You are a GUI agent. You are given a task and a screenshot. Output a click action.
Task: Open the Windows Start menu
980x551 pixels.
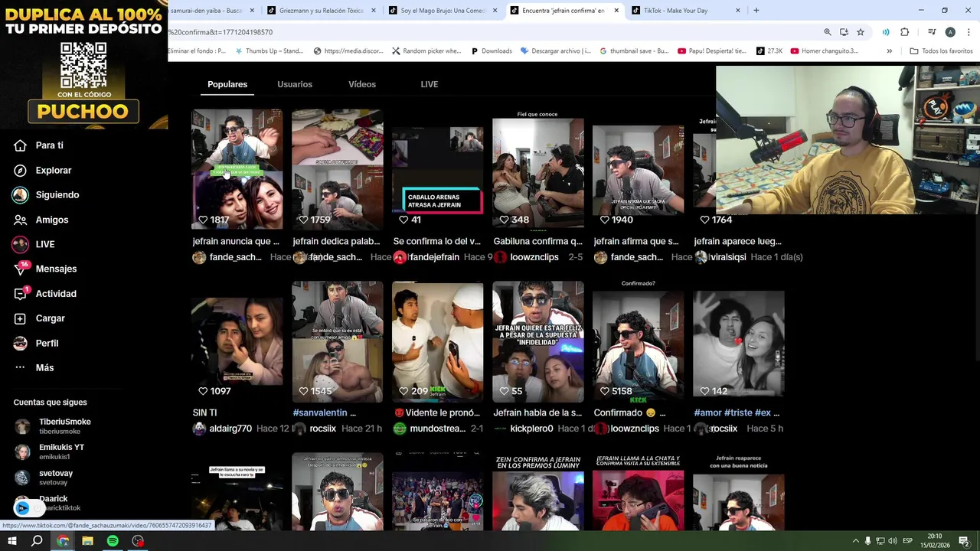pos(11,541)
